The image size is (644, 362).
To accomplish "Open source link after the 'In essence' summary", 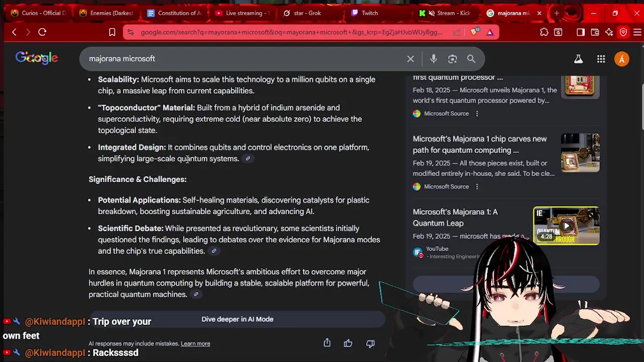I will 196,295.
